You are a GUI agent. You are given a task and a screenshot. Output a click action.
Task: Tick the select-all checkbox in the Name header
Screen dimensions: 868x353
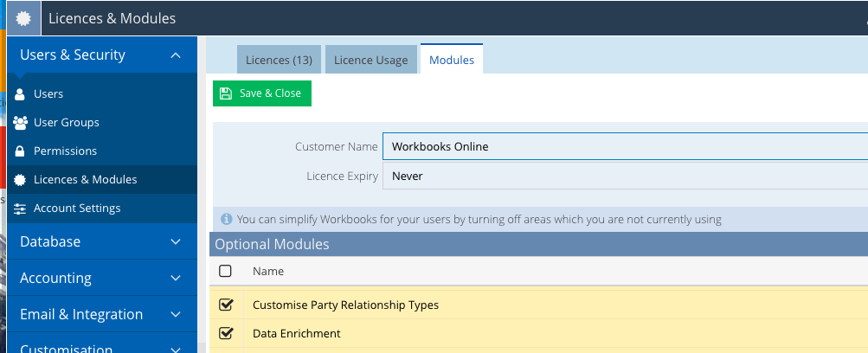pos(225,271)
